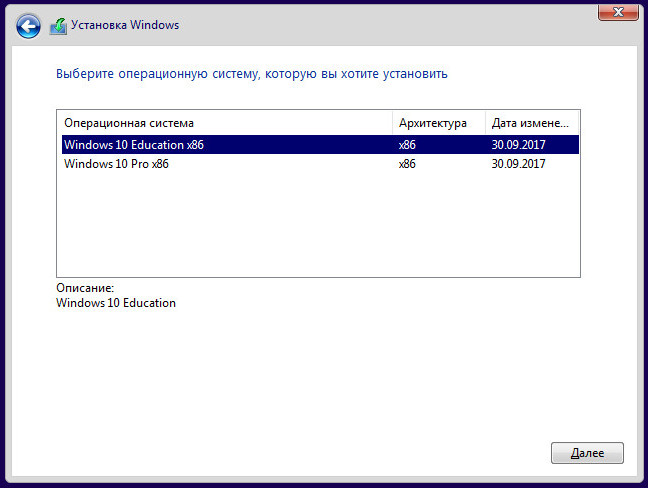Click the Выберите операционную систему heading
The height and width of the screenshot is (488, 648).
(252, 74)
